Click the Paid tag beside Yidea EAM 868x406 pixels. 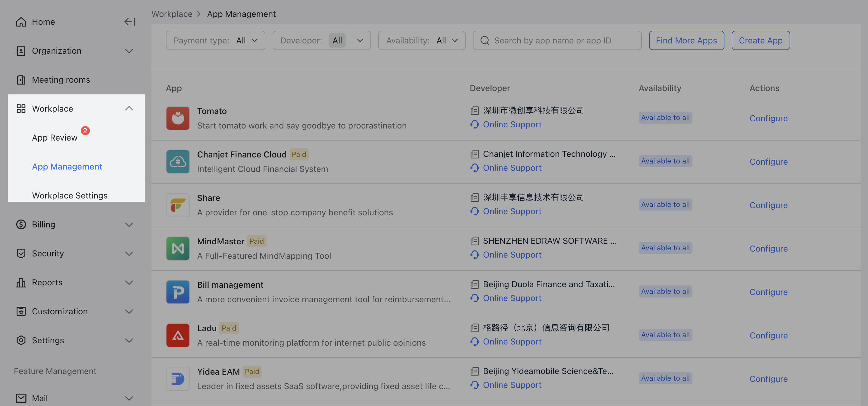(x=252, y=372)
